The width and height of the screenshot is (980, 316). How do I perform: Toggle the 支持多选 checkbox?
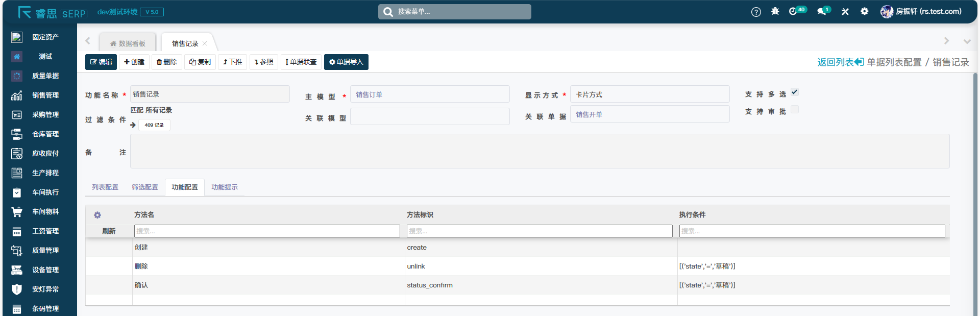pyautogui.click(x=795, y=92)
